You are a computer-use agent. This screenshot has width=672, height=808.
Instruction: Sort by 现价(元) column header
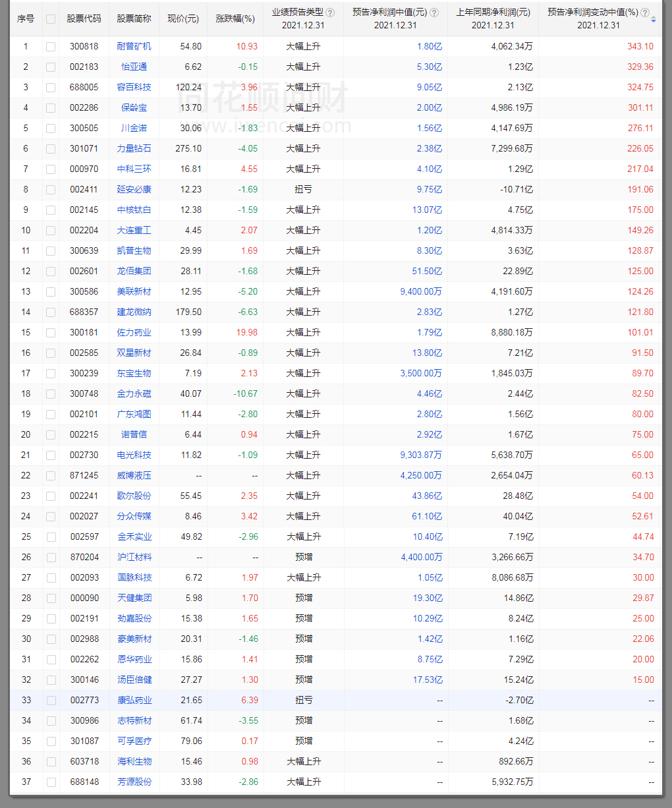pos(183,18)
